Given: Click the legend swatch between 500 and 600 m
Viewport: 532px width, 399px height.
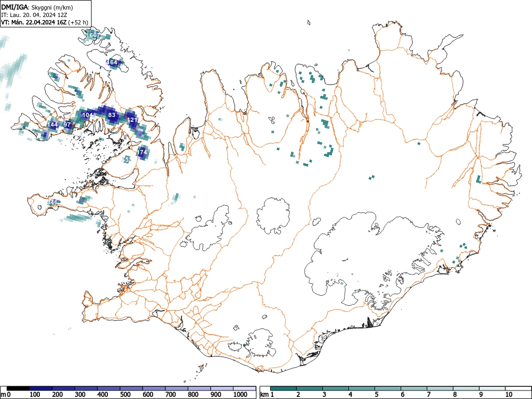Looking at the screenshot, I should pyautogui.click(x=131, y=388).
